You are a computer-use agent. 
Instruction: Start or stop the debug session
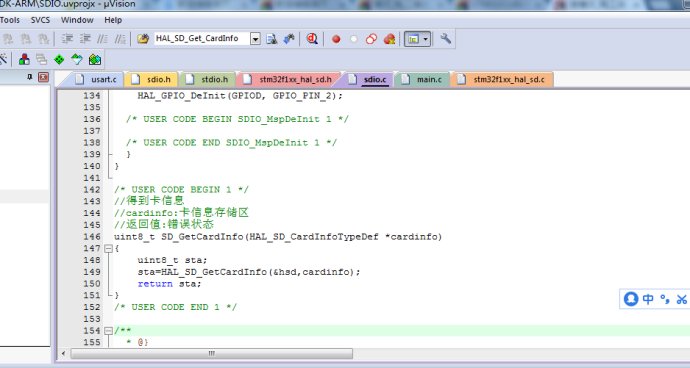(312, 39)
